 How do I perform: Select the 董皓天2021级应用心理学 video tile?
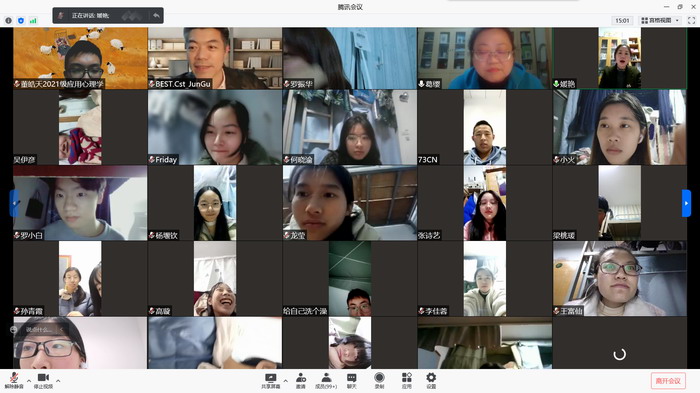80,58
